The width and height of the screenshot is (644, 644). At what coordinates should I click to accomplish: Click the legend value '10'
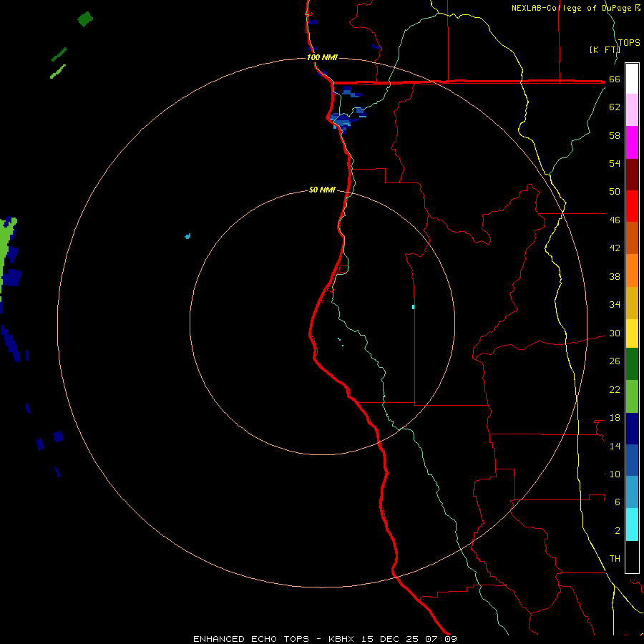(615, 474)
